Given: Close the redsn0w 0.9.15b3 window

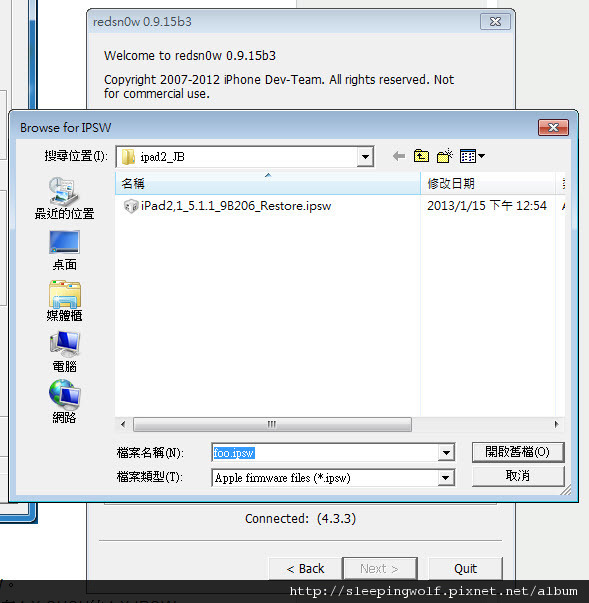Looking at the screenshot, I should (495, 22).
